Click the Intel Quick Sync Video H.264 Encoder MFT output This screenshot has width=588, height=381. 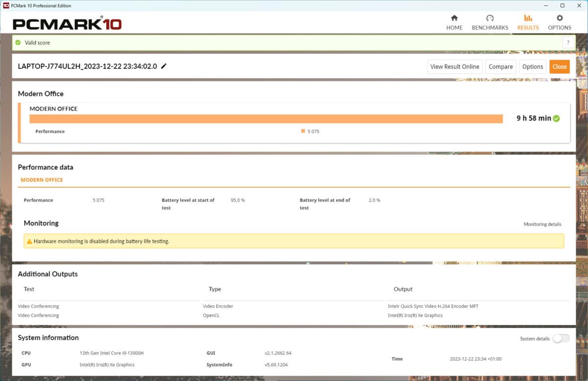coord(433,306)
